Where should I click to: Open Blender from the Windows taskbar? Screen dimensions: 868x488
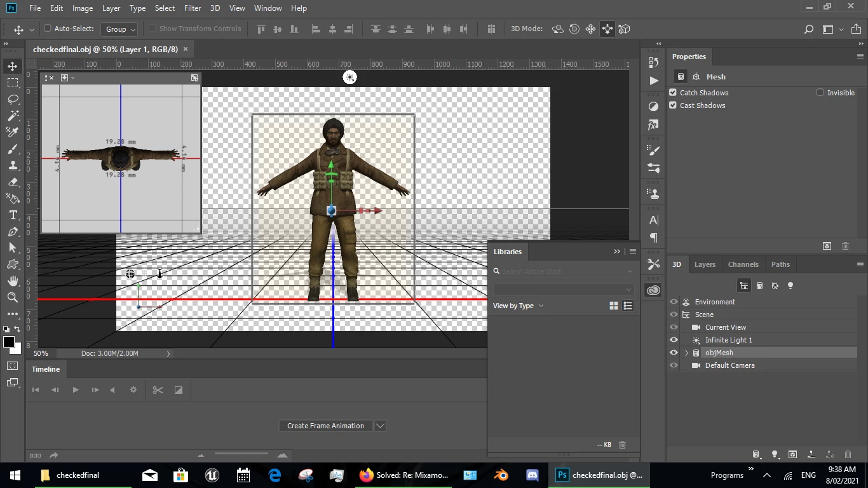[501, 475]
